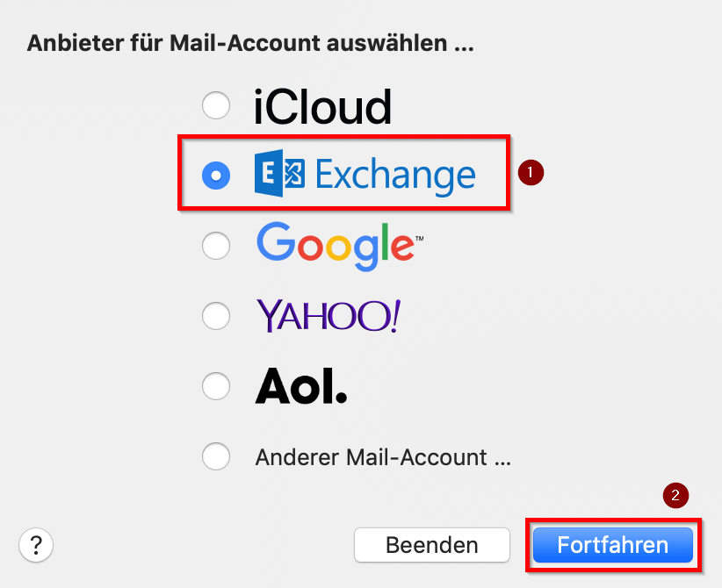
Task: Continue with the Fortfahren button
Action: 612,545
